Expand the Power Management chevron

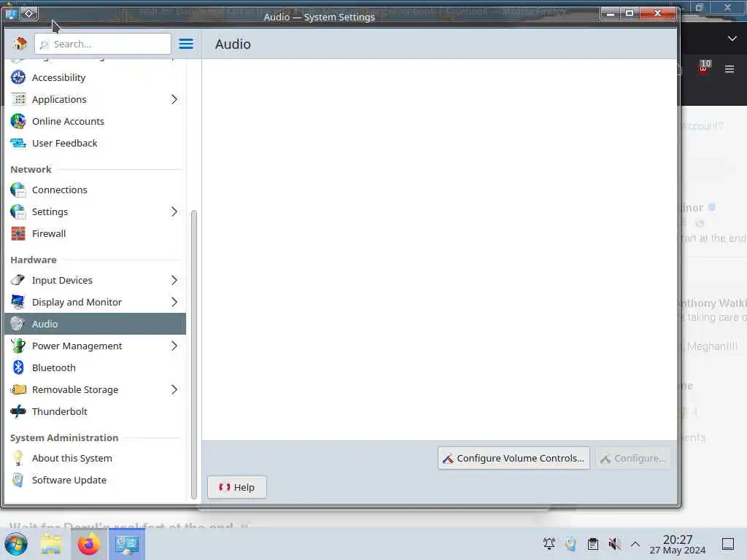tap(174, 346)
